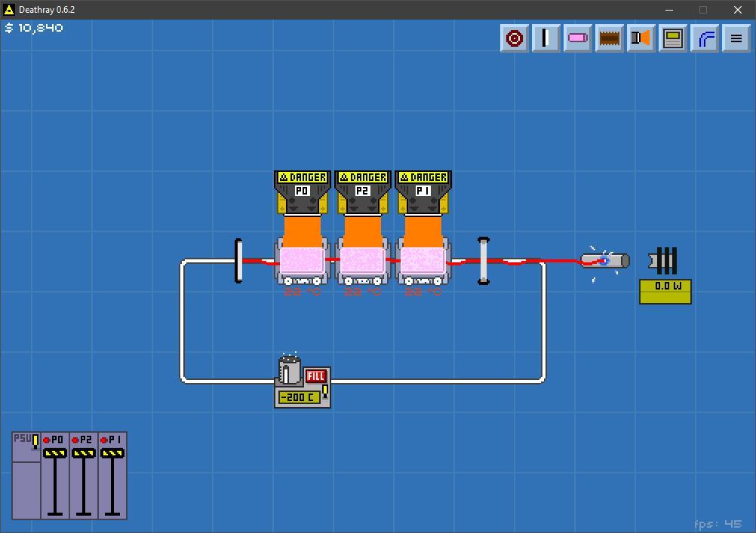Select the black heat sink detector
This screenshot has width=756, height=533.
click(664, 261)
